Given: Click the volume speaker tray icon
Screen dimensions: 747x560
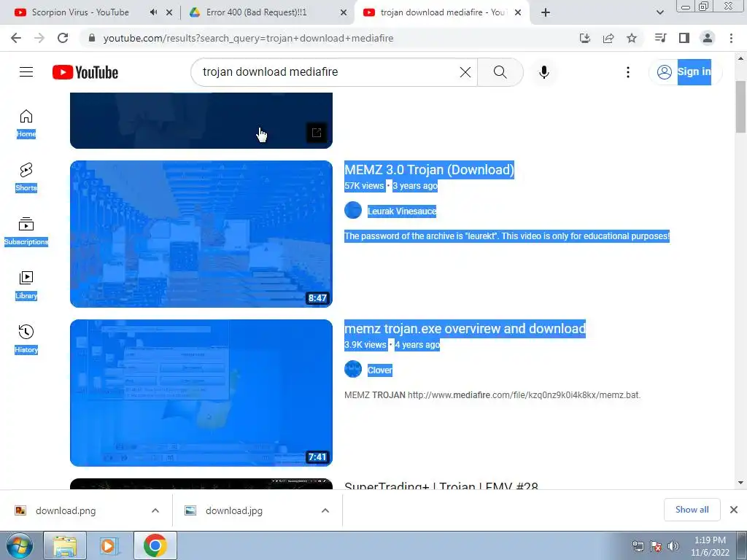Looking at the screenshot, I should pyautogui.click(x=673, y=546).
